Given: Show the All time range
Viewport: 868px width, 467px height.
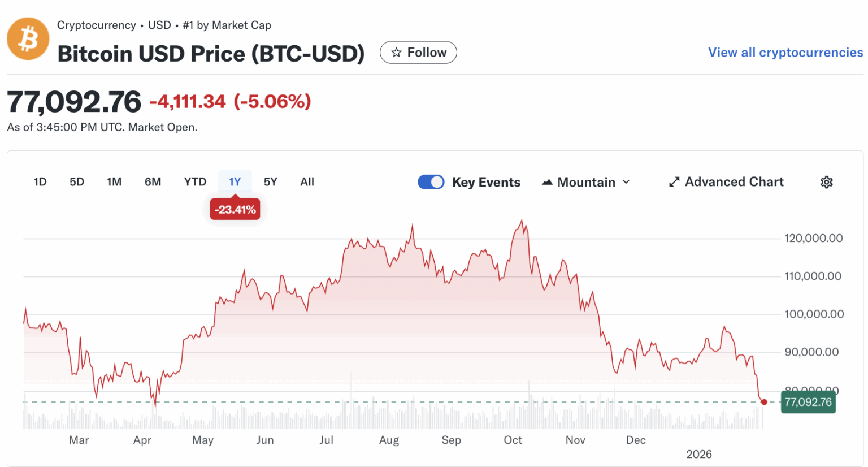Looking at the screenshot, I should click(307, 182).
